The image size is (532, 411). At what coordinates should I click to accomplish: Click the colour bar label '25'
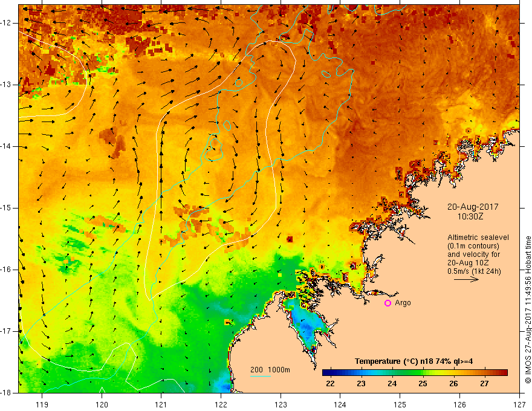tap(423, 384)
